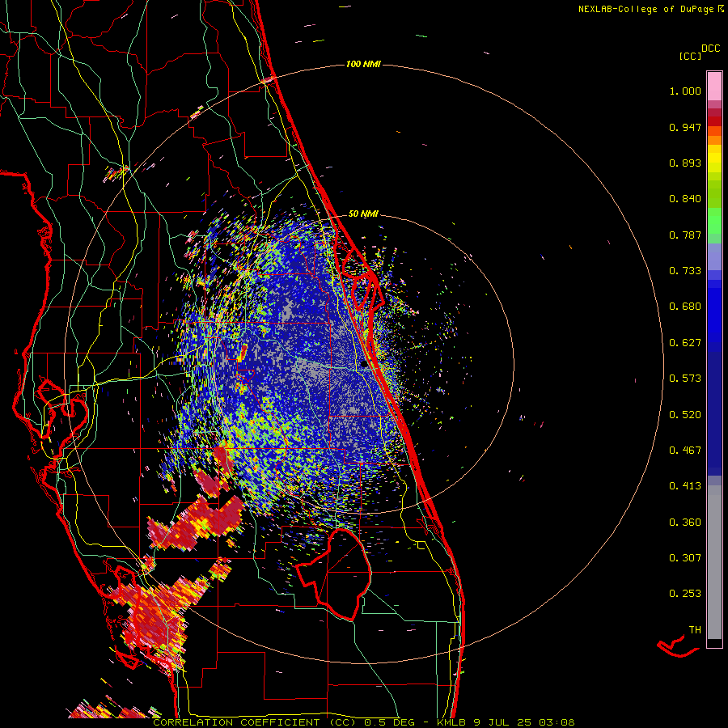Click the black radar site marker dot
Screen dimensions: 728x728
pos(365,365)
